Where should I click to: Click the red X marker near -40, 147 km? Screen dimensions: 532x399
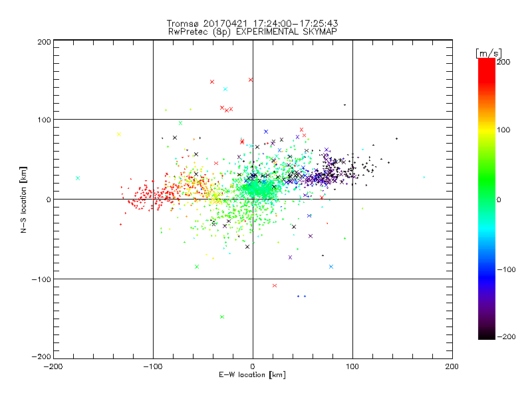click(x=212, y=82)
